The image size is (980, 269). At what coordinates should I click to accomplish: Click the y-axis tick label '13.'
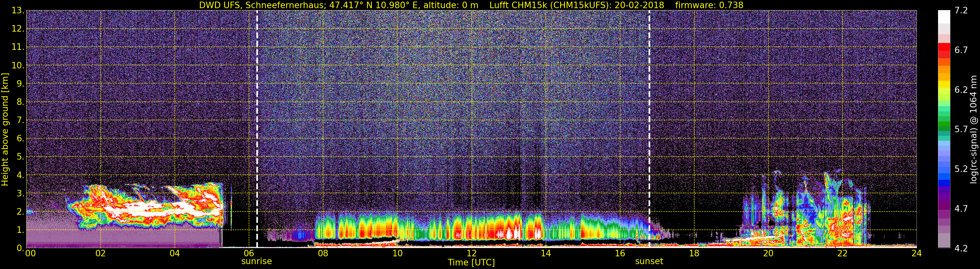tap(18, 11)
